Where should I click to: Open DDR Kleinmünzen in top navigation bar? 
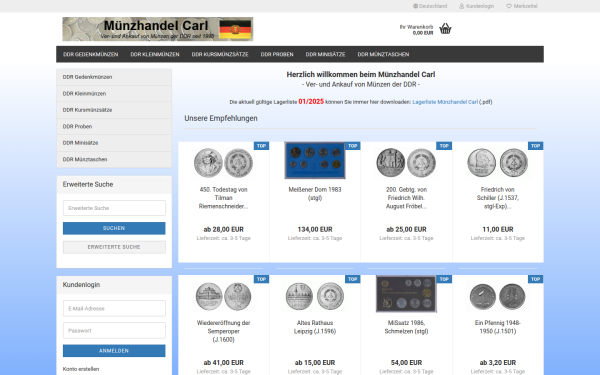pos(155,54)
